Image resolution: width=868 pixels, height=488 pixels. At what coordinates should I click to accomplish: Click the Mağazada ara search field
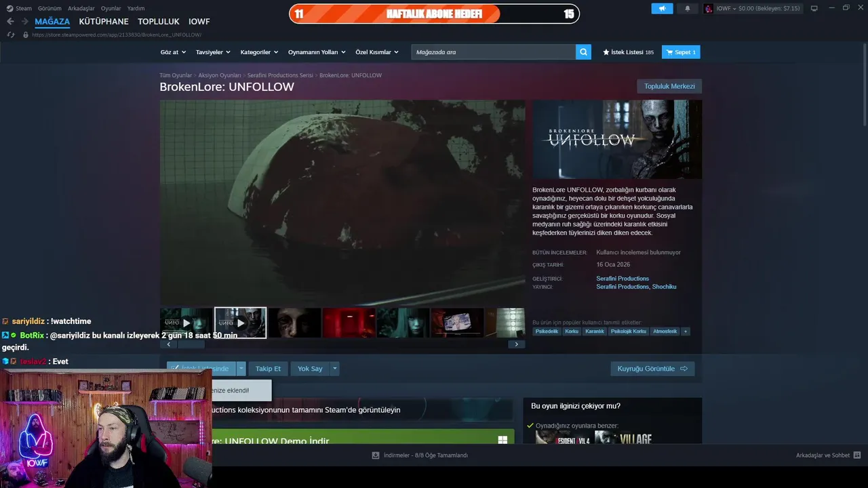(x=494, y=52)
